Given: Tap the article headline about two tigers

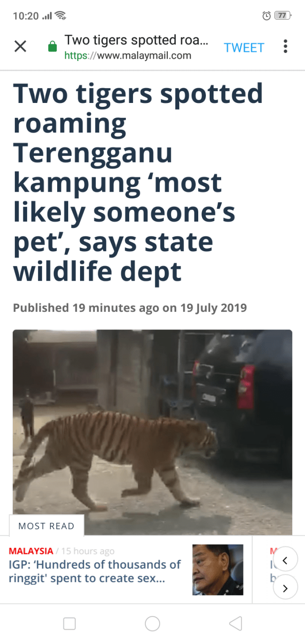Looking at the screenshot, I should (x=138, y=183).
